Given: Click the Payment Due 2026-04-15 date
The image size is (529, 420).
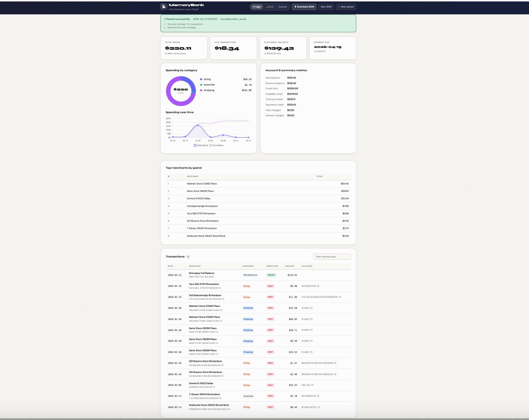Looking at the screenshot, I should (x=328, y=47).
